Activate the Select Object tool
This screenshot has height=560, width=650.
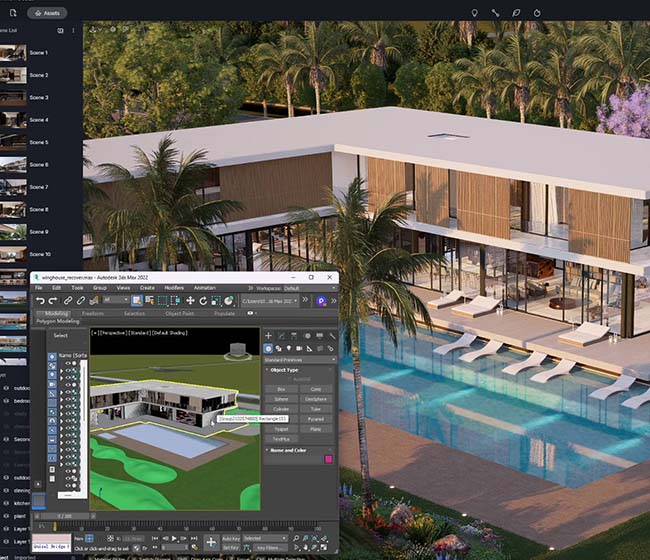coord(136,301)
